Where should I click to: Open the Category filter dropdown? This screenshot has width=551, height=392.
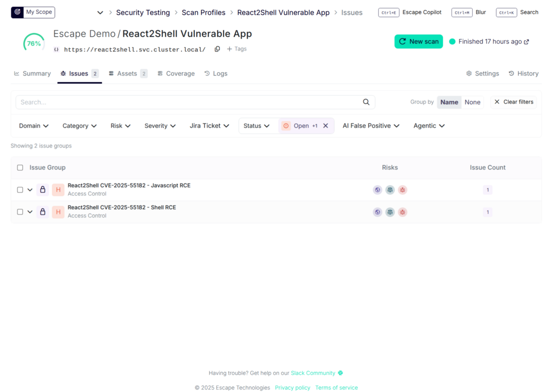click(79, 126)
